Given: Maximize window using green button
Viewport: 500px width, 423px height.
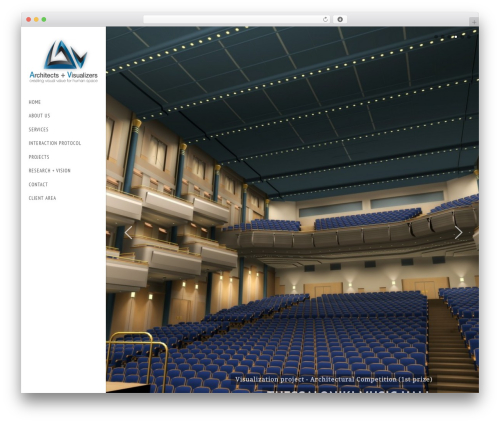Looking at the screenshot, I should click(44, 19).
